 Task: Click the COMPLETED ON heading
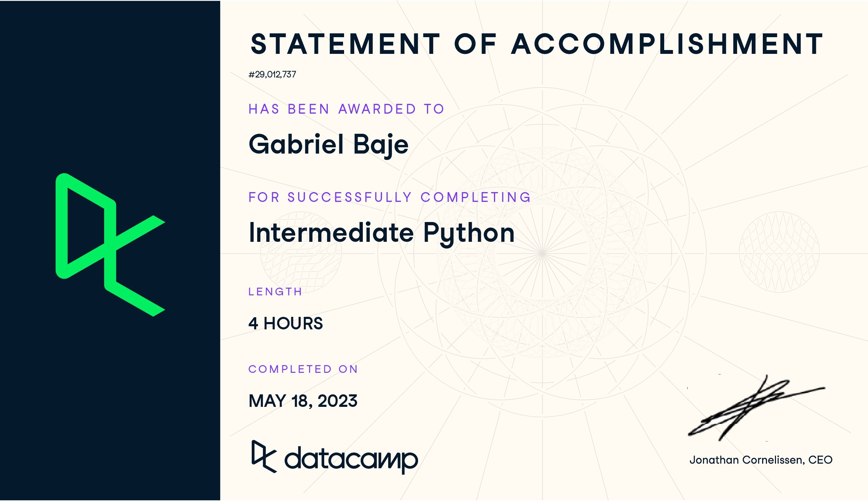click(x=303, y=369)
